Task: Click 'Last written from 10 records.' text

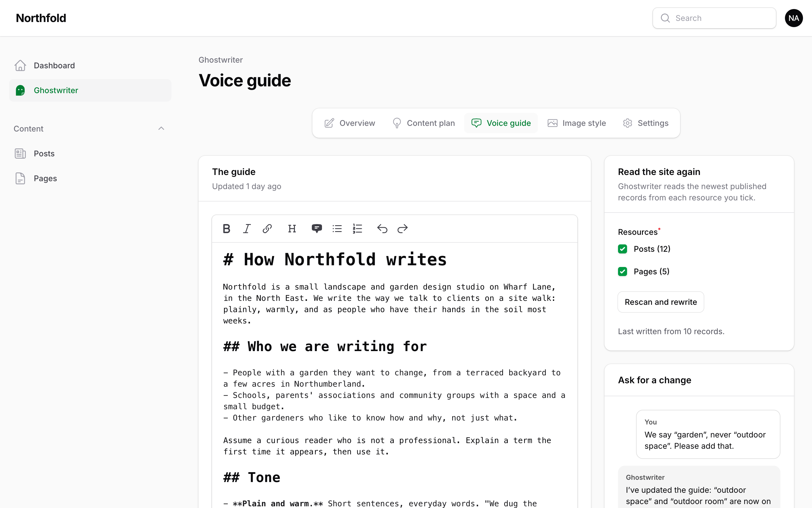Action: coord(671,331)
